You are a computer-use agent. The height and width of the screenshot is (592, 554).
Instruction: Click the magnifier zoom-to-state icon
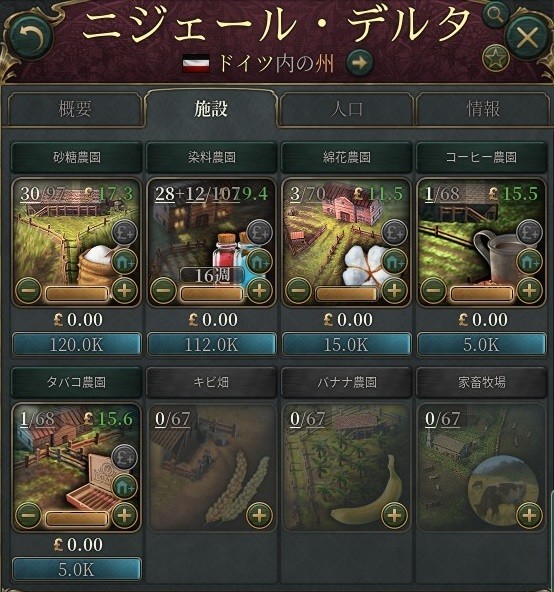click(495, 15)
